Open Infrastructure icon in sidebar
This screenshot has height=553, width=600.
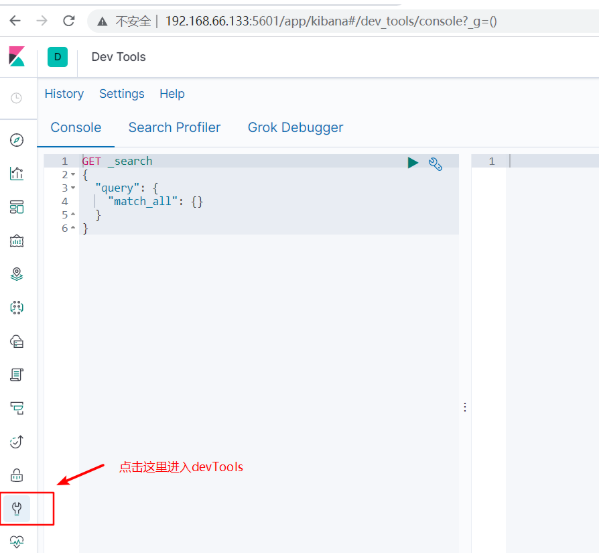coord(17,341)
